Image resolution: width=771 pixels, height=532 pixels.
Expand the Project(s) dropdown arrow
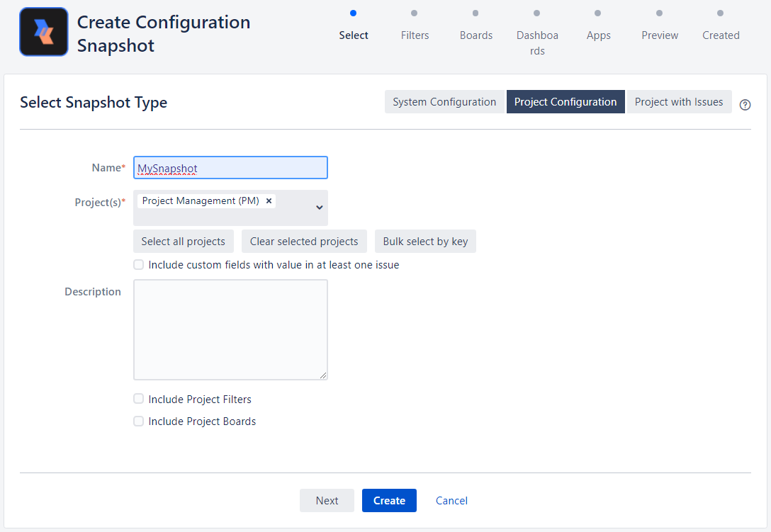pyautogui.click(x=319, y=208)
